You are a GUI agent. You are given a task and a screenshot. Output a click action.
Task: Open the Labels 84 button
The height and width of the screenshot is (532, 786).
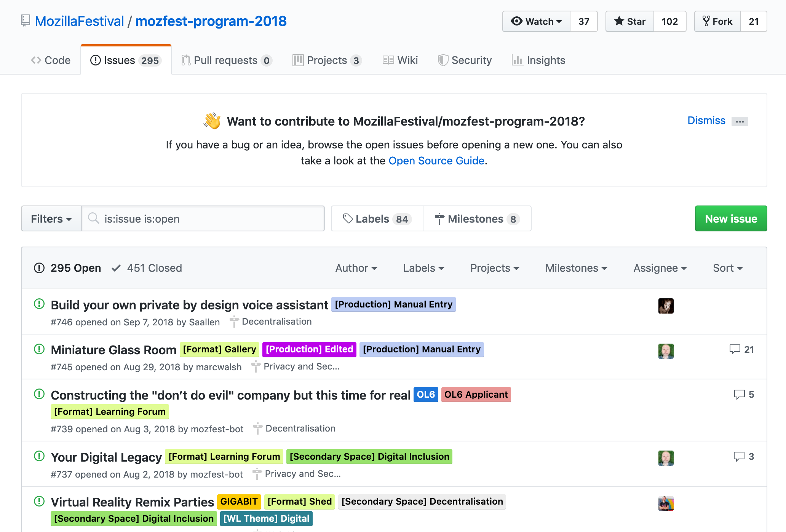(x=377, y=218)
